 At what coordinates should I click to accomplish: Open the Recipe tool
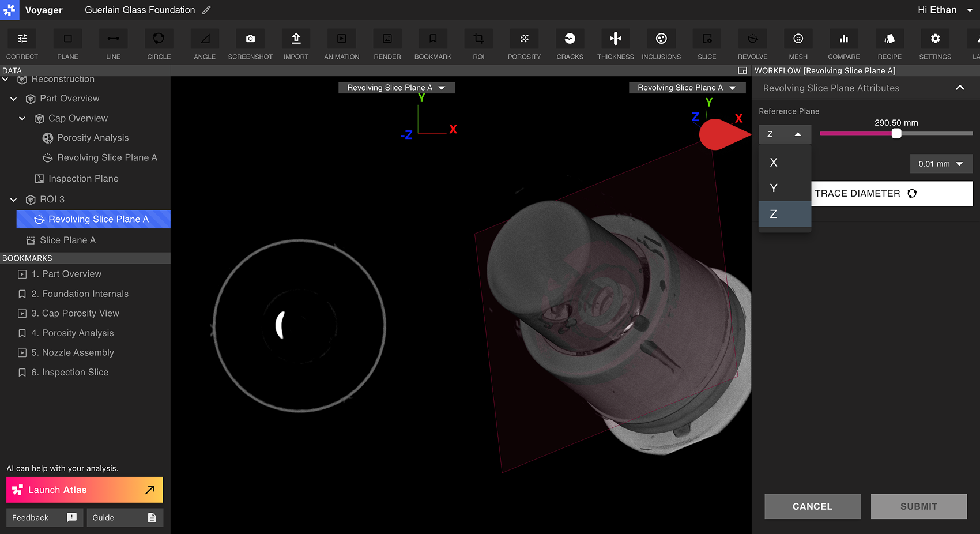tap(889, 45)
